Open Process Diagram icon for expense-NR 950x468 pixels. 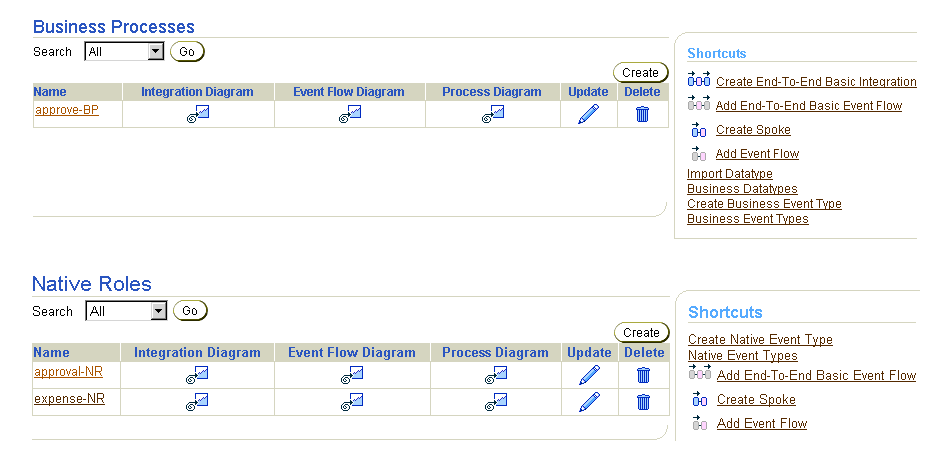tap(496, 402)
